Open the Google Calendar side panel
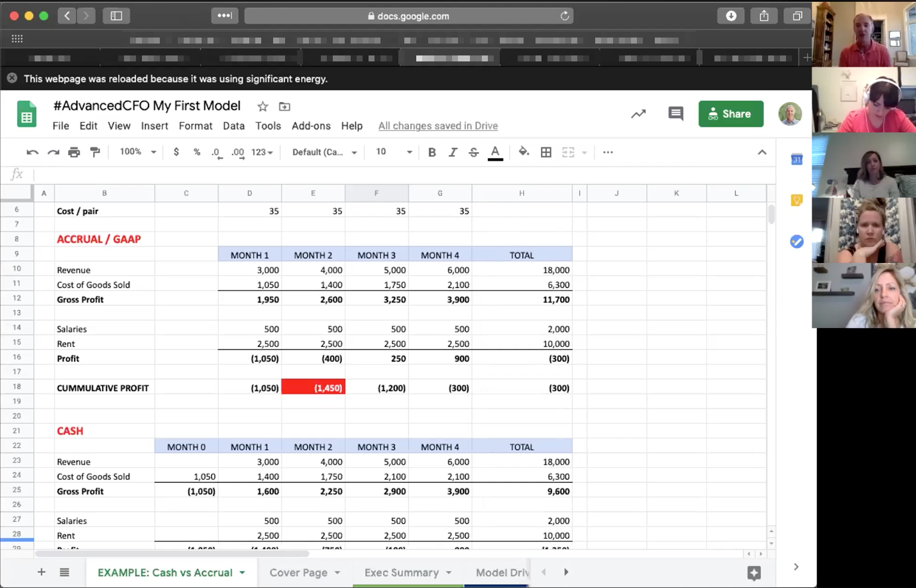Viewport: 916px width, 588px height. 797,159
